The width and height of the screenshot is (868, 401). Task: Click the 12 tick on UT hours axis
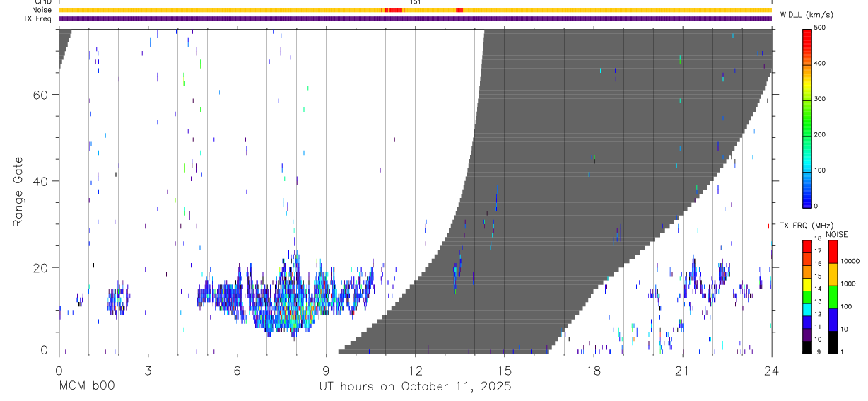coord(415,370)
